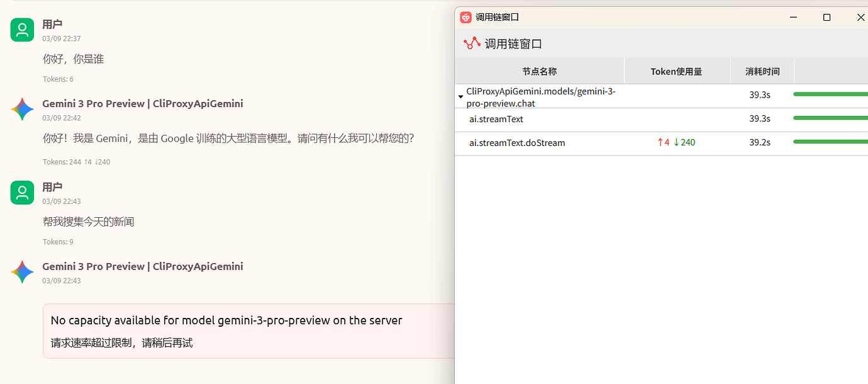This screenshot has height=384, width=868.
Task: Click the green duration bar of the root node
Action: click(x=830, y=94)
